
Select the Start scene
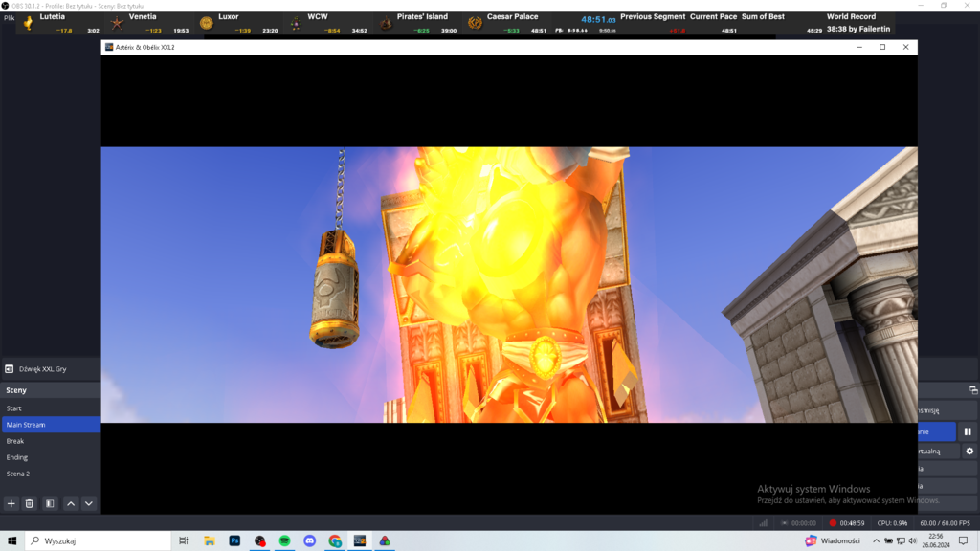click(x=51, y=408)
